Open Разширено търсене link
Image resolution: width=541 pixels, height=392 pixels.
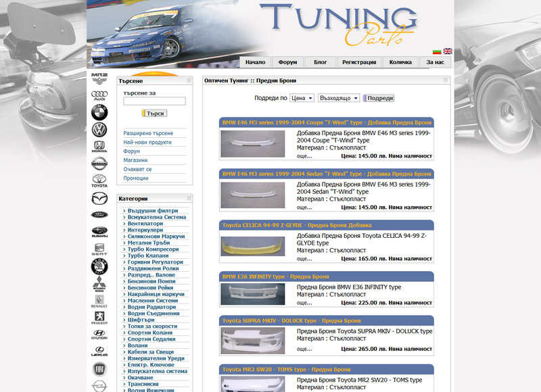click(148, 133)
